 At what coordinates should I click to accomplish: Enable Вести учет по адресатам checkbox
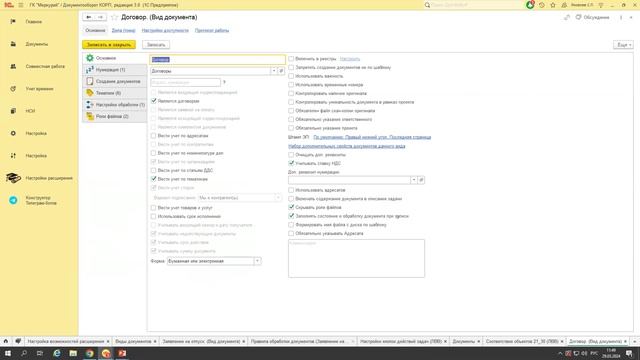154,136
